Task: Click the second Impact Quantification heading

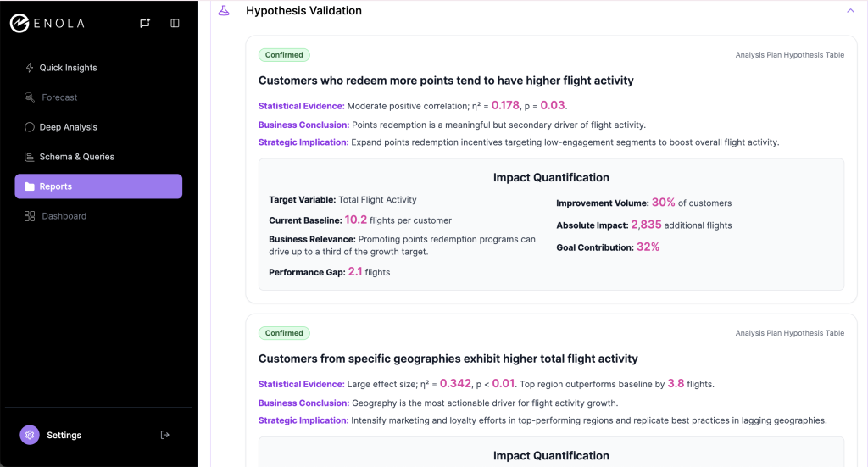Action: coord(551,456)
